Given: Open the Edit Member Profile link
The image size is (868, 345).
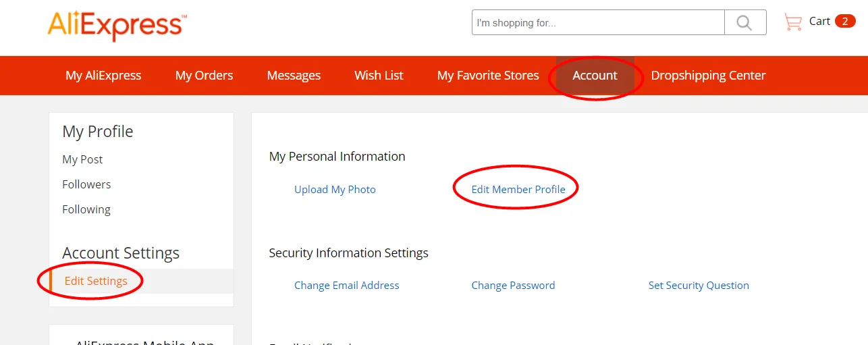Looking at the screenshot, I should point(518,190).
